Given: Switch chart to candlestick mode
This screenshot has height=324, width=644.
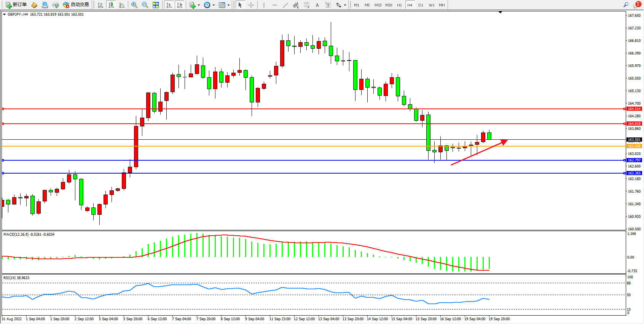Looking at the screenshot, I should point(111,5).
